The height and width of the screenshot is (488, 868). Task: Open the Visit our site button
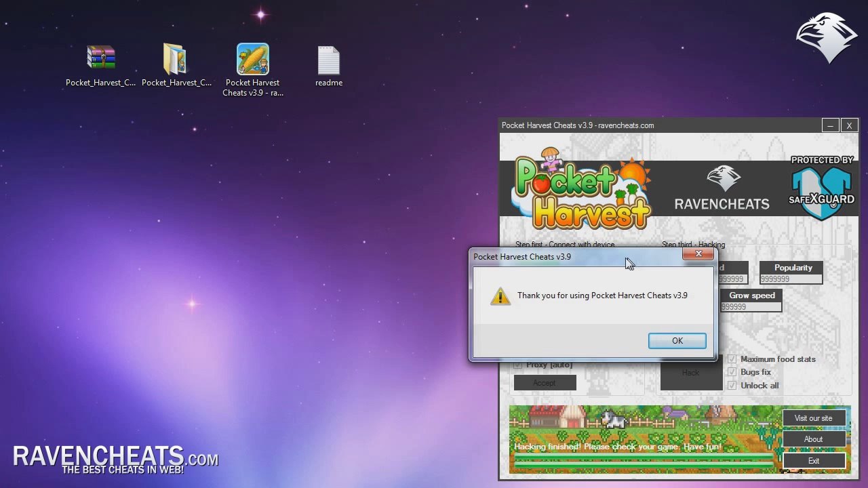pyautogui.click(x=813, y=418)
